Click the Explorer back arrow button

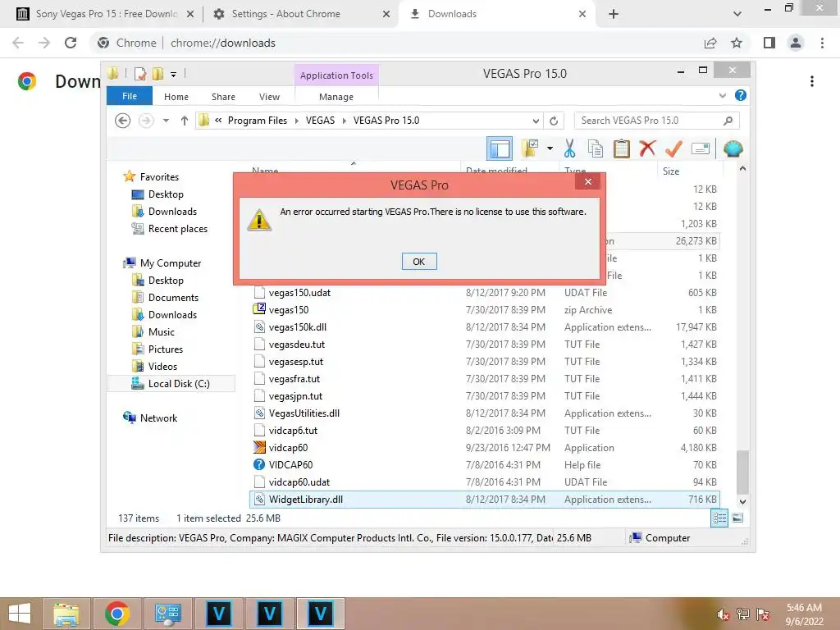click(123, 121)
